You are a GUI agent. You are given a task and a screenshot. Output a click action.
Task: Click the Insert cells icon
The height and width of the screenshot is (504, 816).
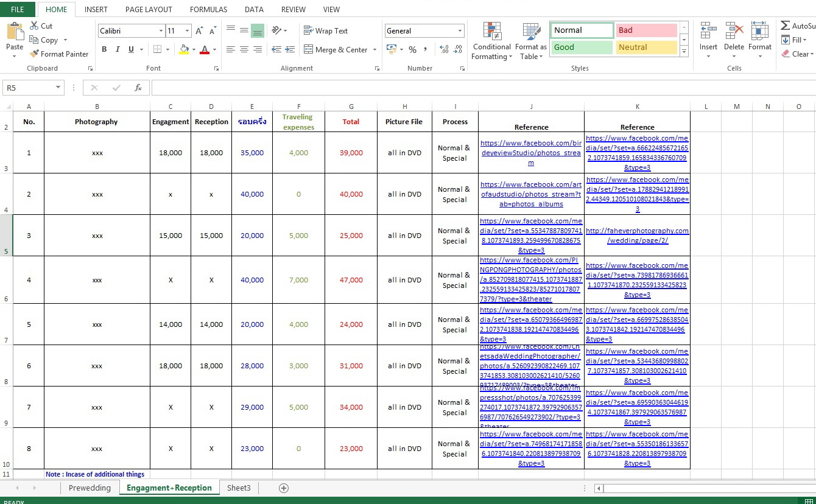(x=708, y=30)
